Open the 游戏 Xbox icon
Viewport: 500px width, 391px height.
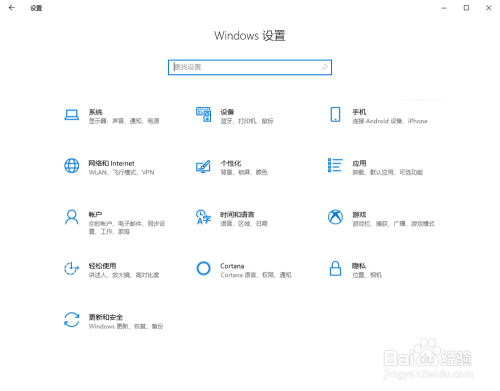point(335,217)
